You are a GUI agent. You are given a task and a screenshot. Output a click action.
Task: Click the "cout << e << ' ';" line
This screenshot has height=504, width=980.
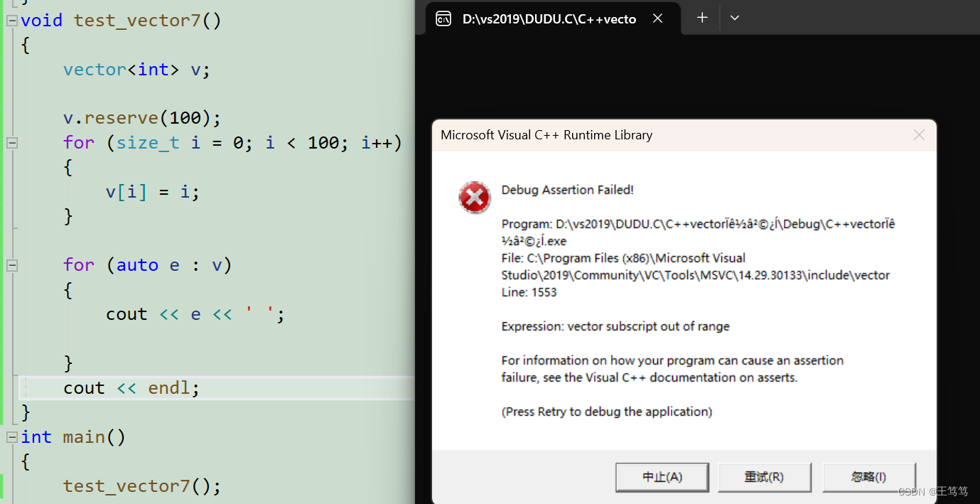click(x=195, y=314)
